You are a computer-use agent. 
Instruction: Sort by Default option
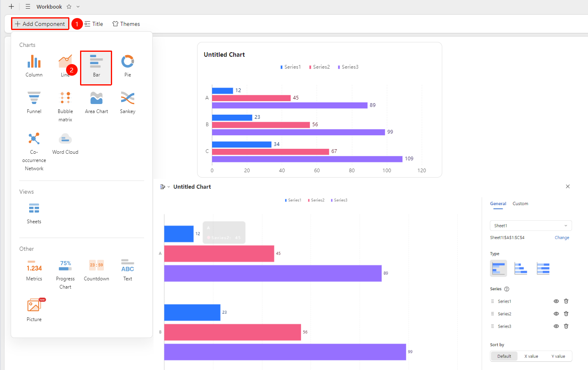tap(504, 356)
